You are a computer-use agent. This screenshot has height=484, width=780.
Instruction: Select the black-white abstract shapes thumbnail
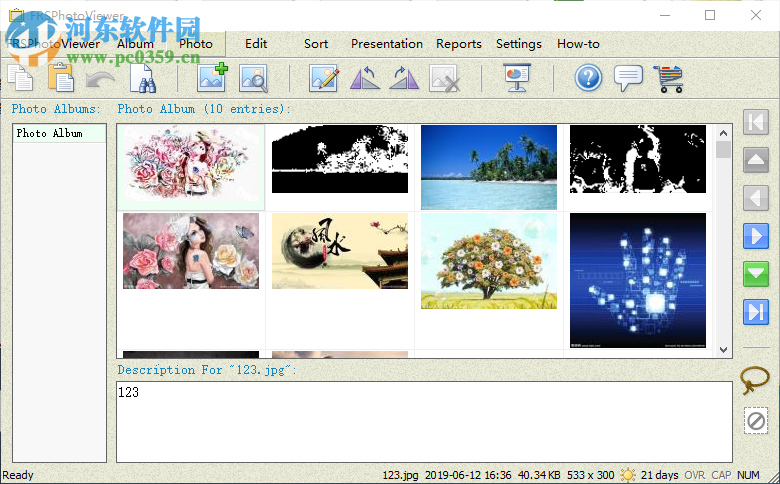click(x=638, y=159)
